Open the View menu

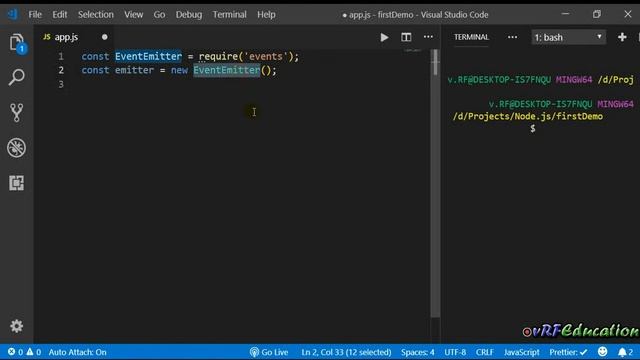(x=133, y=15)
